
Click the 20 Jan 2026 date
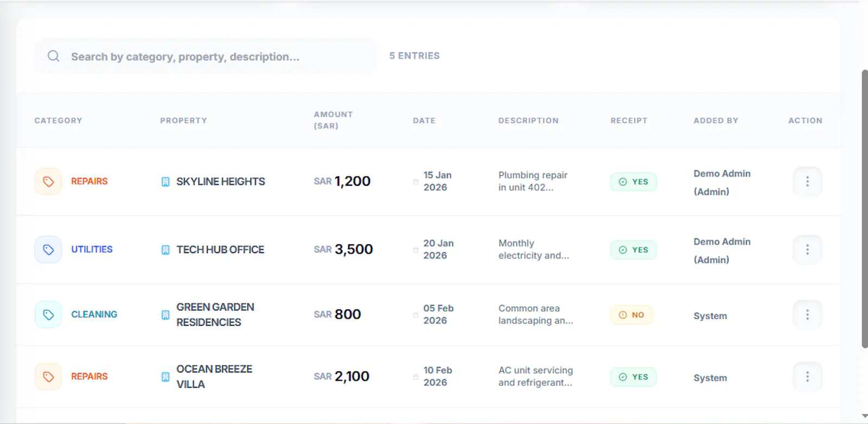coord(438,250)
